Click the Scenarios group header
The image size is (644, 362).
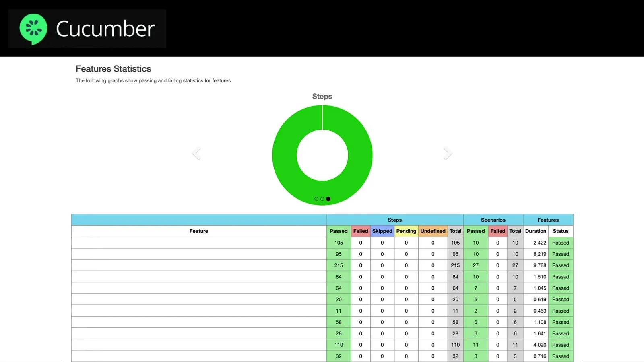[x=493, y=220]
